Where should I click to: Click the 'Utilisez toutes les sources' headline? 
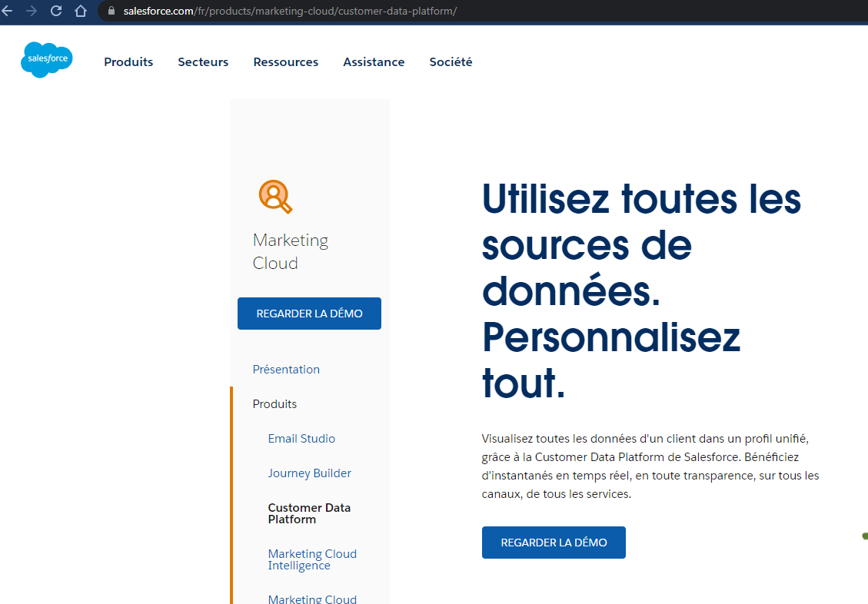pos(642,291)
